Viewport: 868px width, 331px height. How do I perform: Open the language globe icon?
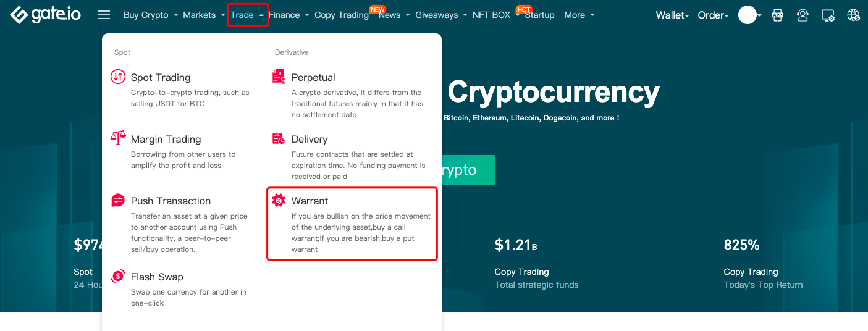(x=853, y=15)
